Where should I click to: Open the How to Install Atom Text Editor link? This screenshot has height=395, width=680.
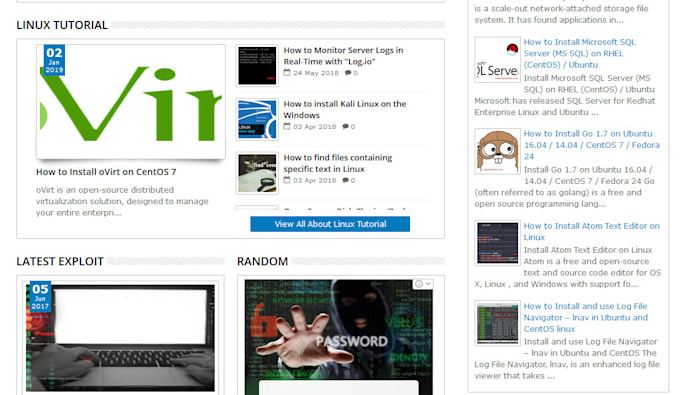pyautogui.click(x=592, y=232)
